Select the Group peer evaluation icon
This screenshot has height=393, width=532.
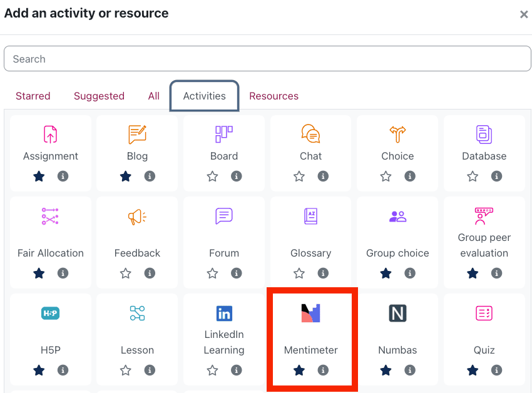pyautogui.click(x=484, y=216)
